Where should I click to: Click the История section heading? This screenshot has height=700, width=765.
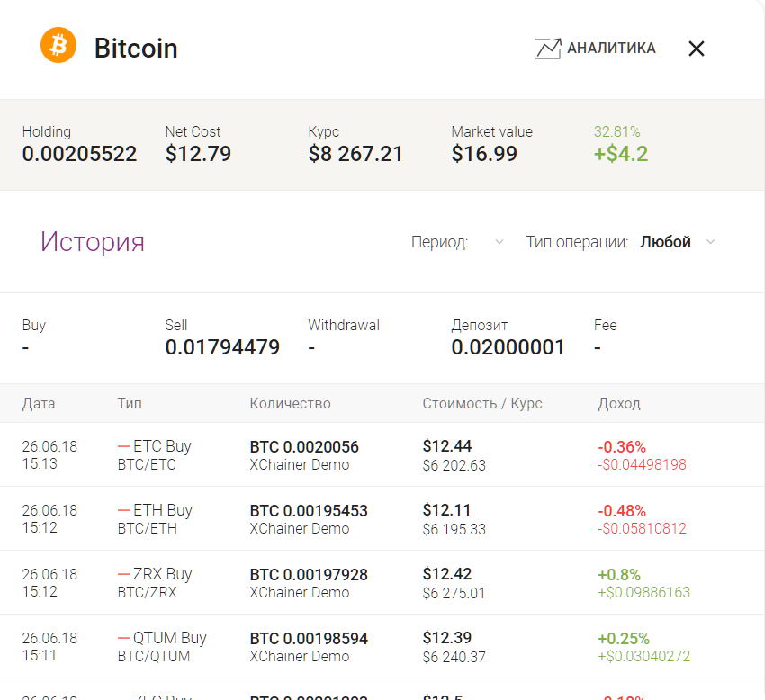tap(93, 242)
